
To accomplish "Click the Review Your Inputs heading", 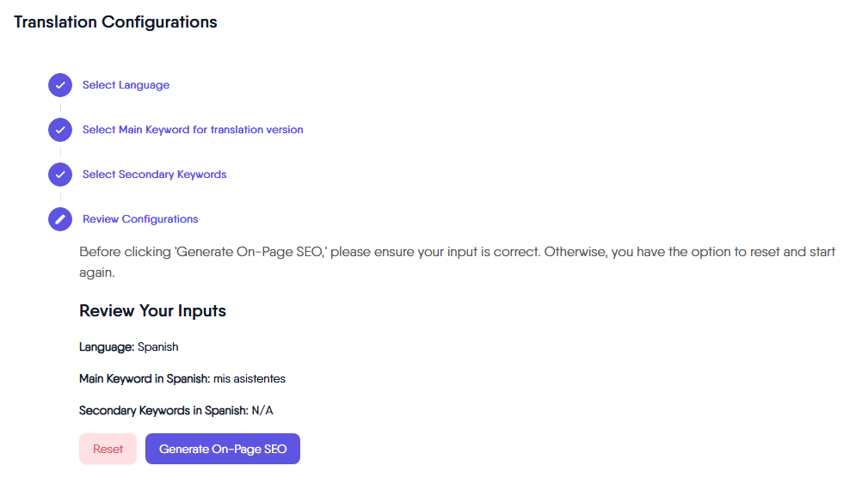I will pyautogui.click(x=152, y=311).
